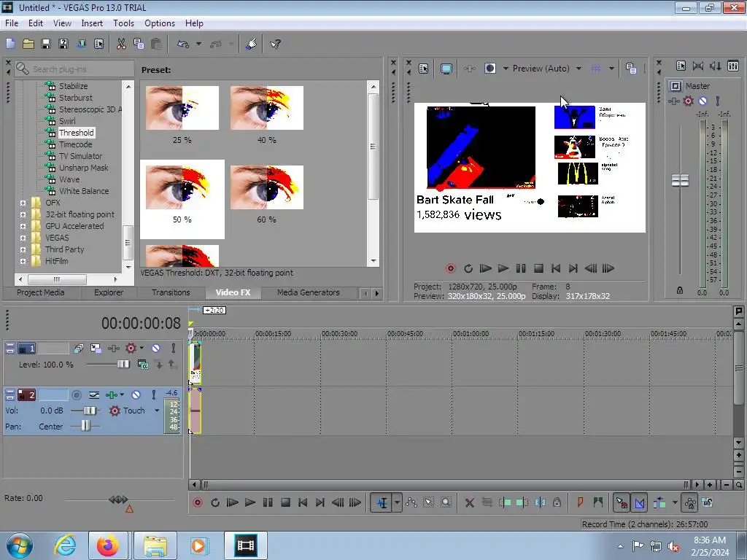Switch to the Media Generators tab

(x=309, y=292)
